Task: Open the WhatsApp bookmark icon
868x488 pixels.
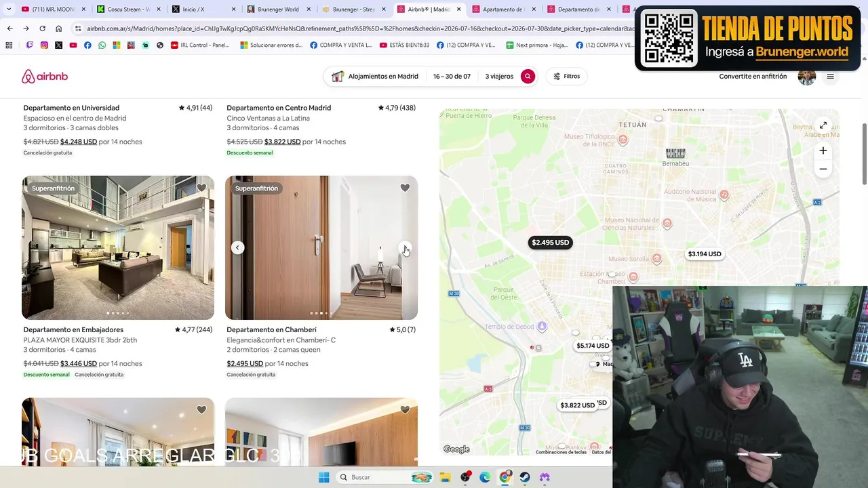Action: tap(102, 45)
